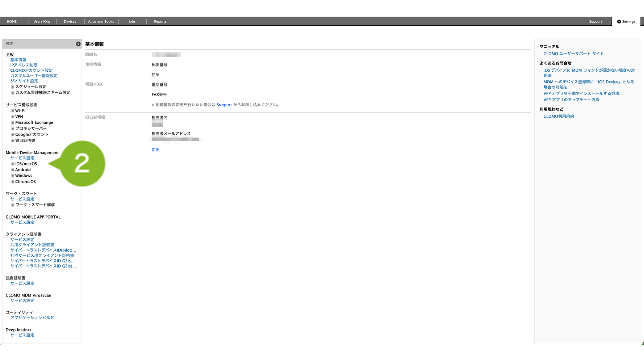The width and height of the screenshot is (644, 362).
Task: Expand the iOS/macOS plus icon
Action: coord(13,164)
